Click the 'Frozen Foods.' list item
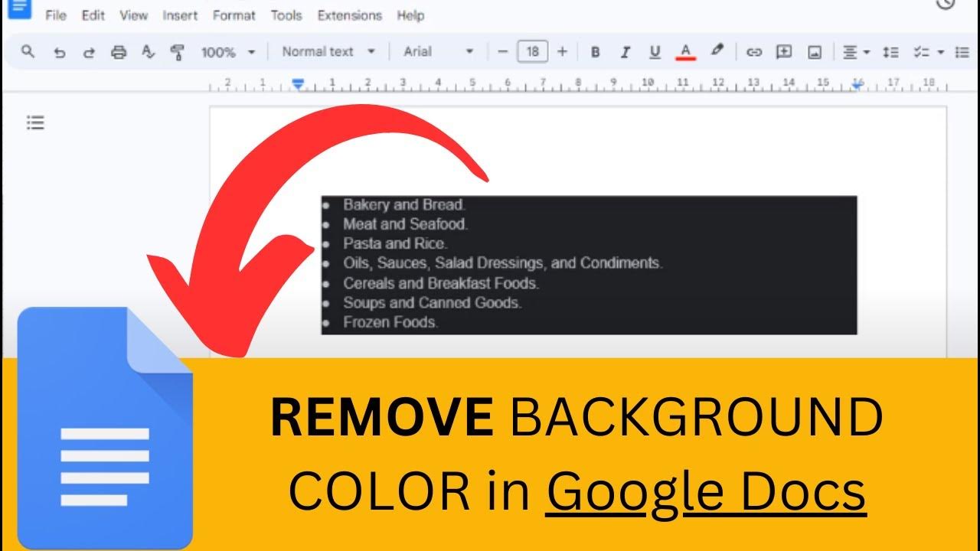 point(390,322)
